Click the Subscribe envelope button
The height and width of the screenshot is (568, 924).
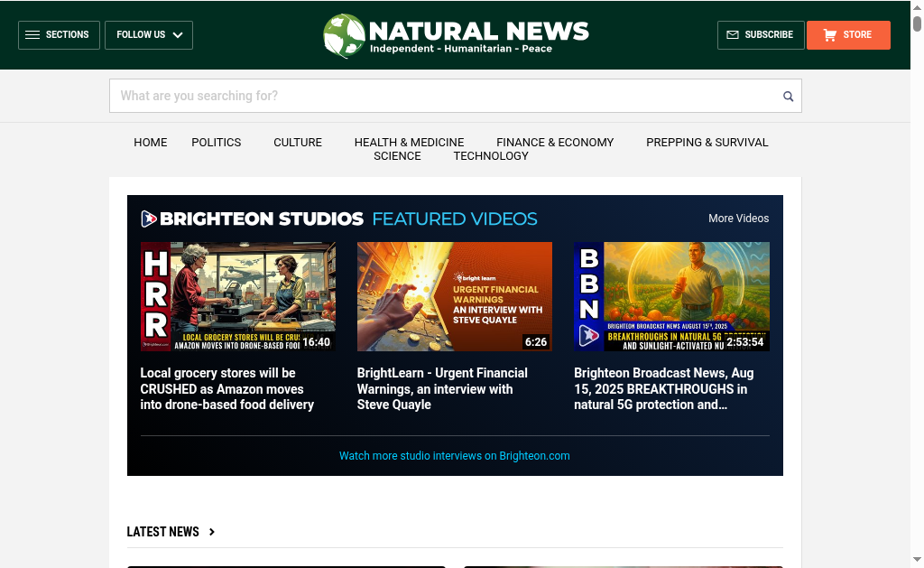[760, 35]
